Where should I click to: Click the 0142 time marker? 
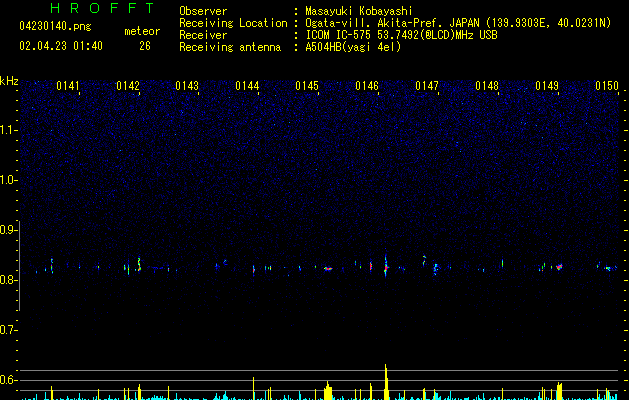click(128, 86)
